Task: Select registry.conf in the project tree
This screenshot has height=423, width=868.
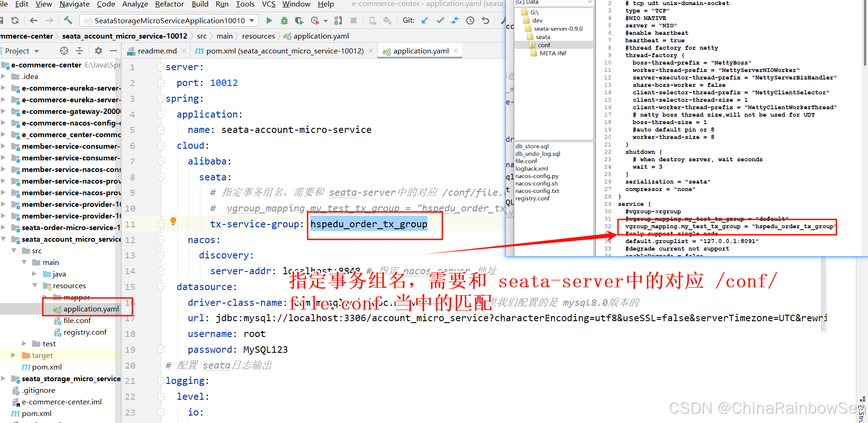Action: tap(85, 332)
